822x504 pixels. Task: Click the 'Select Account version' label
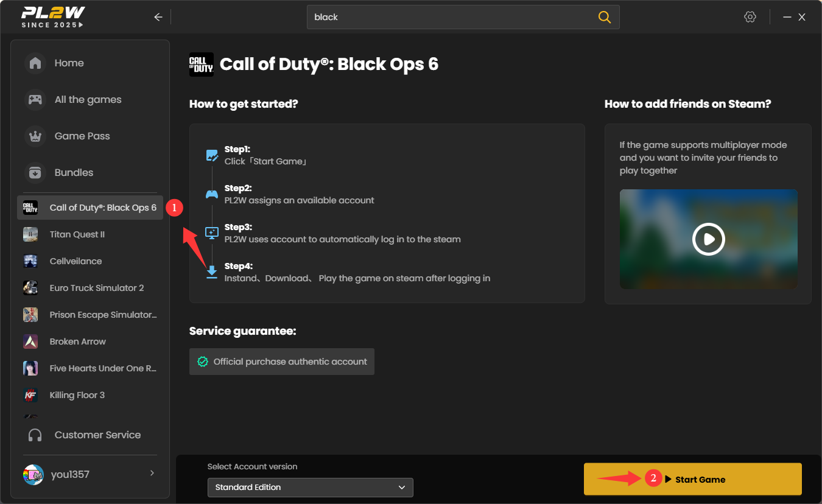[253, 467]
